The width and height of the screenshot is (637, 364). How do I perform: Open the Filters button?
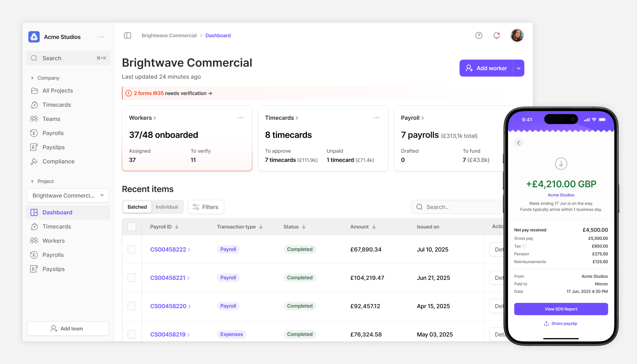point(206,207)
